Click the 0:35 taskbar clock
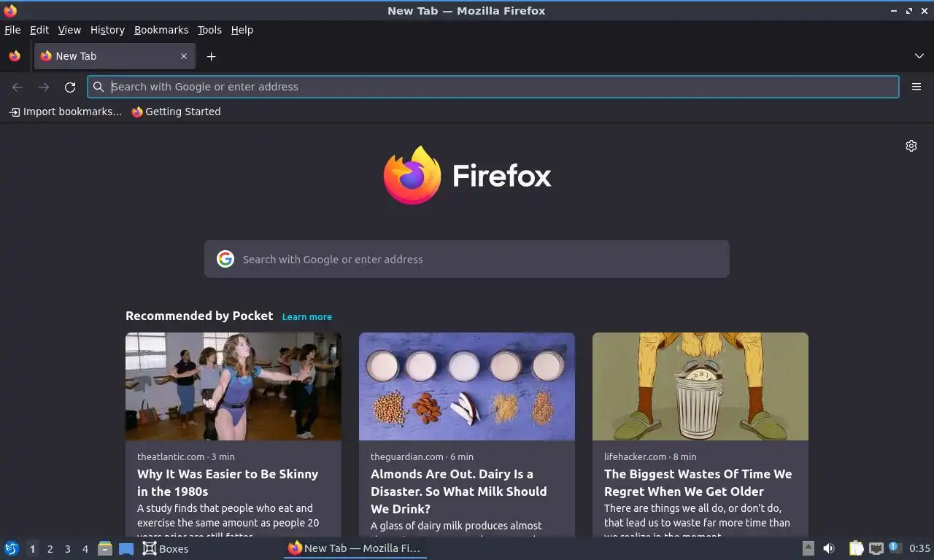This screenshot has height=560, width=934. point(919,548)
